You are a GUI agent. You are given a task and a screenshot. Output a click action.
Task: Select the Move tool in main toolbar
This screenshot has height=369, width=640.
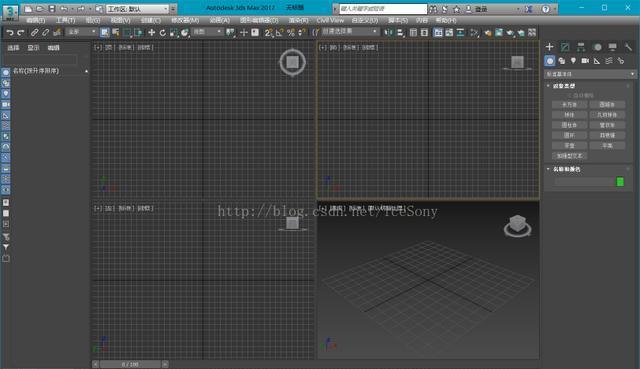(x=151, y=33)
